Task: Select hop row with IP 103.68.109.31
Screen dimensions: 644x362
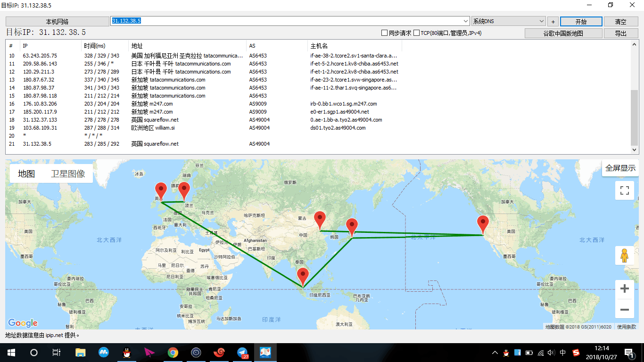Action: click(x=204, y=128)
